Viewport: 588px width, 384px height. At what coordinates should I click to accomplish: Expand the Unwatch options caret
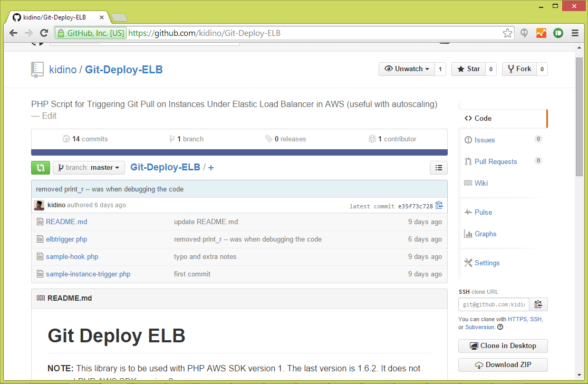(x=428, y=69)
